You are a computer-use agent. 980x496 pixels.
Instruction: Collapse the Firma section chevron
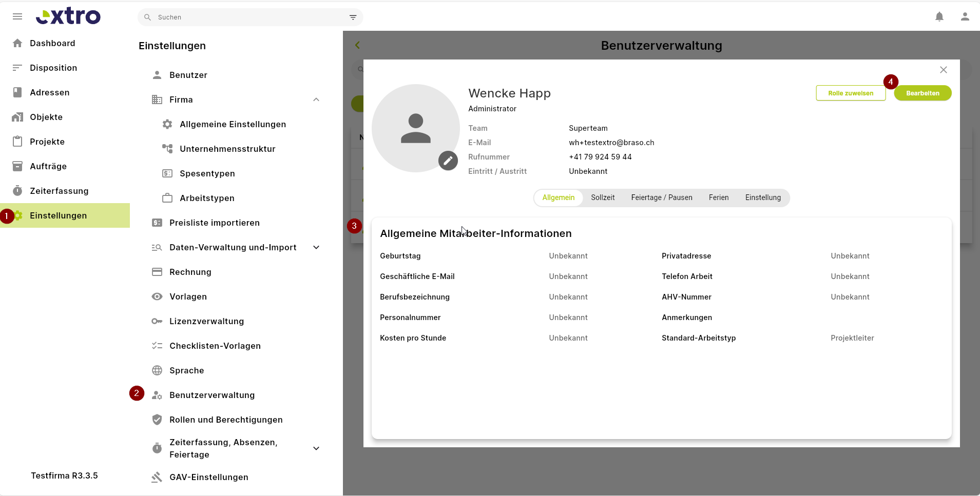316,100
